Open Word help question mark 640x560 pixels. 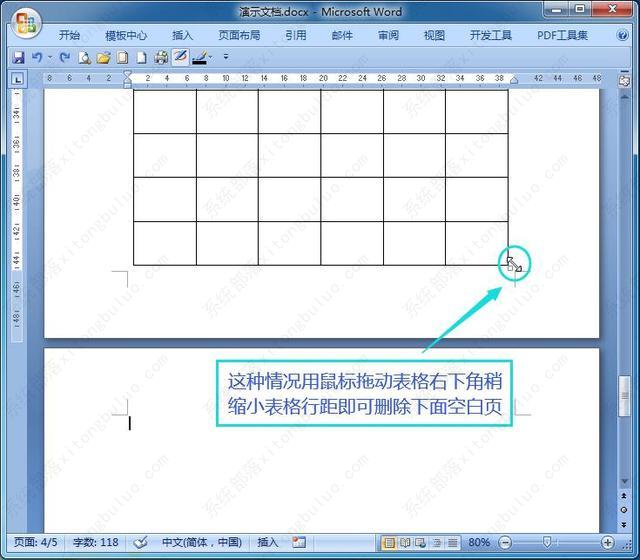tap(622, 36)
